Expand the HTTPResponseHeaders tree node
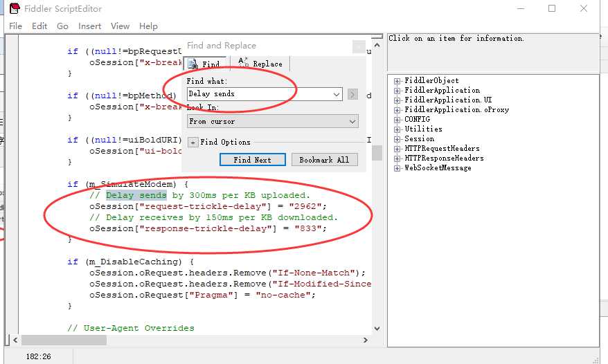 tap(397, 158)
